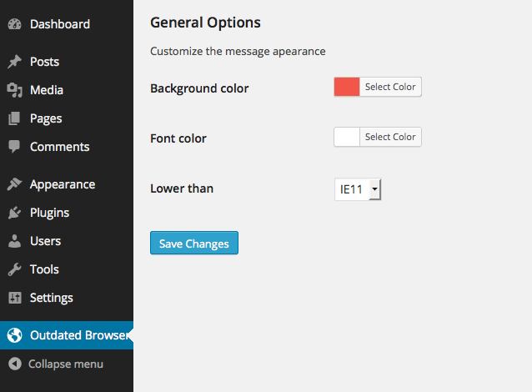The image size is (532, 392).
Task: Click the white font color swatch
Action: 347,137
